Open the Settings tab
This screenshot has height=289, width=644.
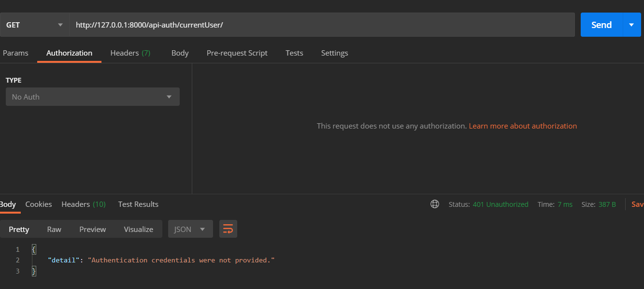point(334,53)
